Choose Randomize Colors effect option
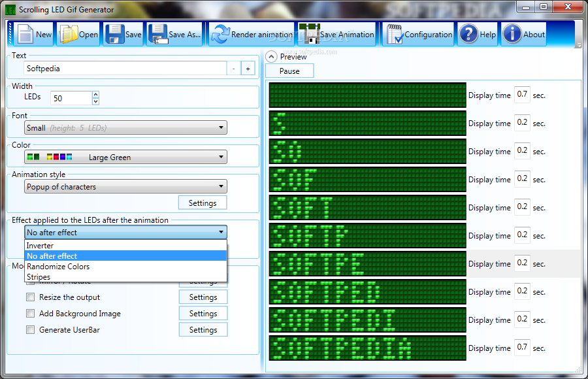Image resolution: width=588 pixels, height=379 pixels. click(x=125, y=267)
